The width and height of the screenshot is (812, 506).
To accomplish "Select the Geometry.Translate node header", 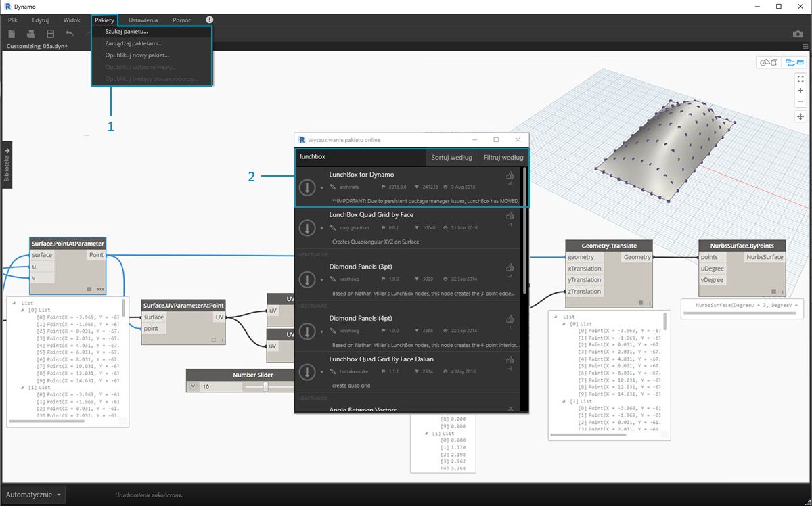I will point(608,245).
